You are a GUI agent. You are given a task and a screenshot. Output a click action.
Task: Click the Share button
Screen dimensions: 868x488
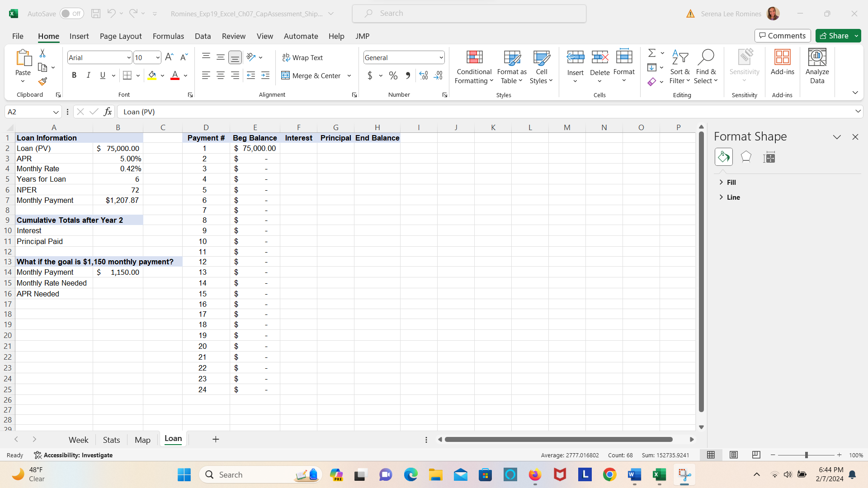834,36
